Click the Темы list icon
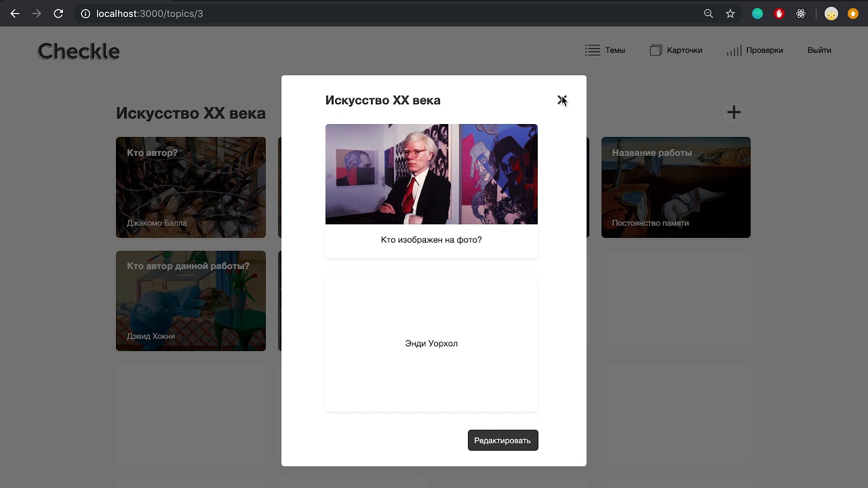 593,50
